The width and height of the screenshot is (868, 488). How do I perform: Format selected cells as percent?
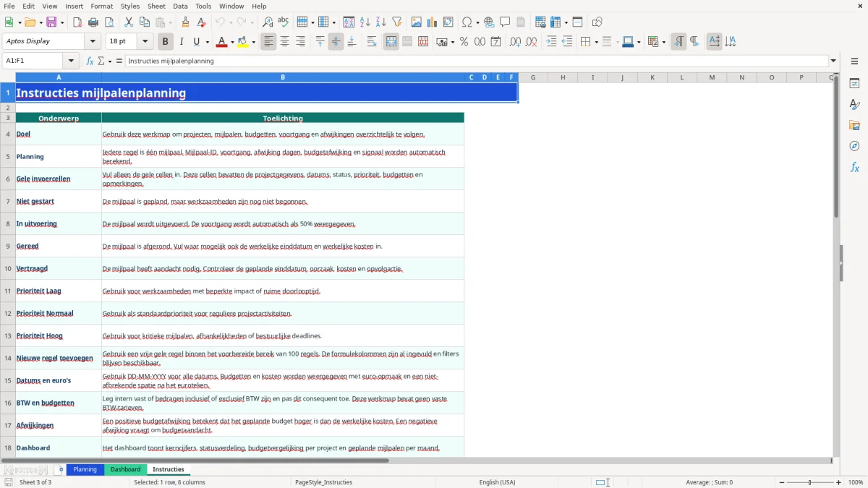[x=464, y=42]
